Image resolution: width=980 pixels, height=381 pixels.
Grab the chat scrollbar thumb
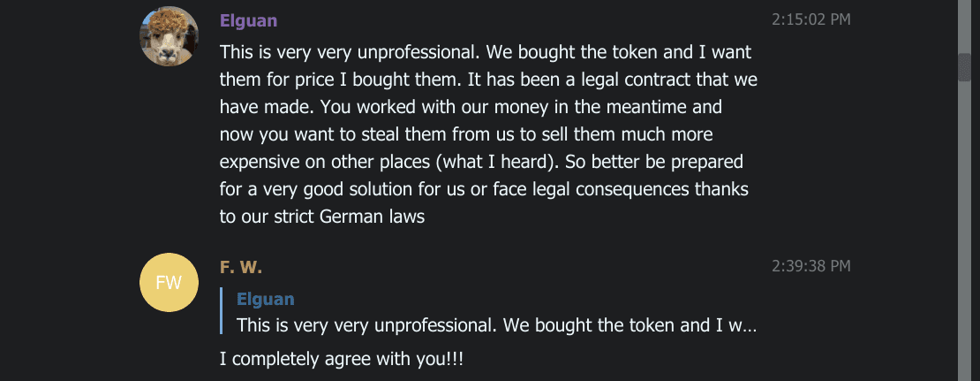(964, 67)
